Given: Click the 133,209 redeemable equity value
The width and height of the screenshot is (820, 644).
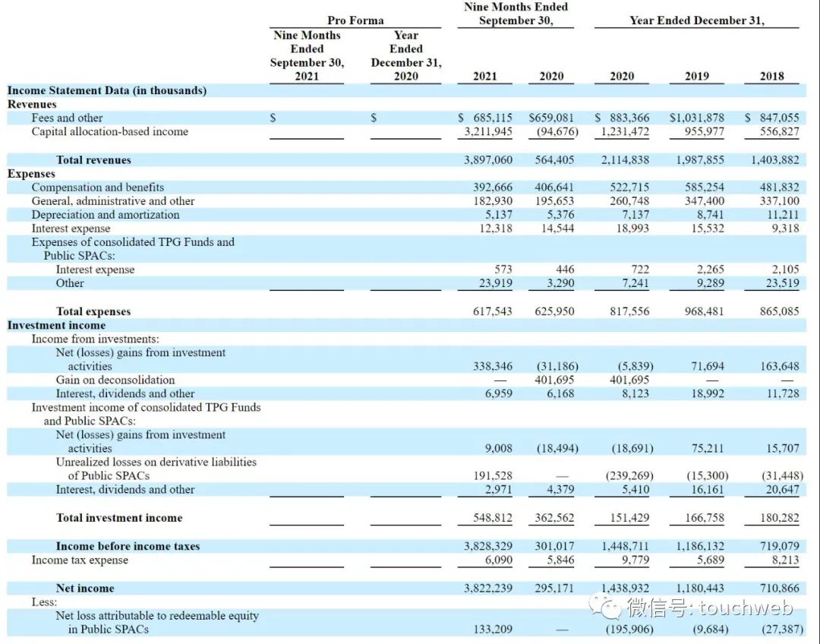Looking at the screenshot, I should click(493, 630).
